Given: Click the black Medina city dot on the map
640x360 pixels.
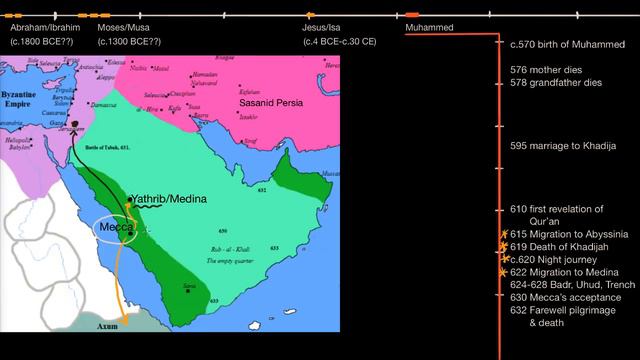Looking at the screenshot, I should [x=130, y=200].
